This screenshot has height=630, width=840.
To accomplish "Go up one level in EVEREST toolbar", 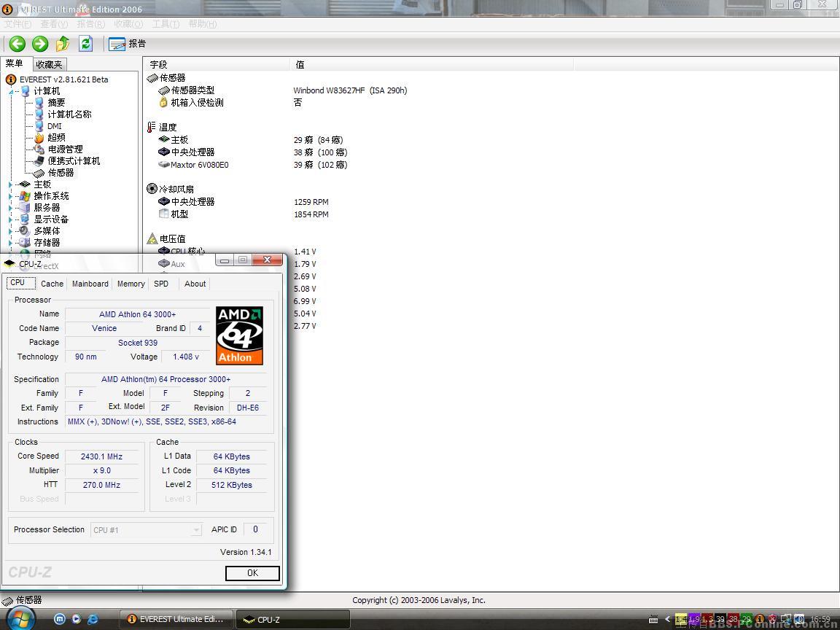I will [x=63, y=44].
